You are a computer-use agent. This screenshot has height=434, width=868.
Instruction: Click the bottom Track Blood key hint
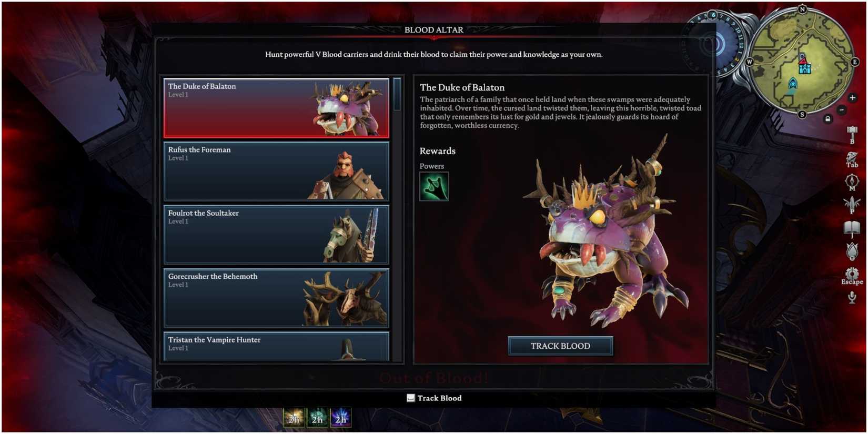434,398
